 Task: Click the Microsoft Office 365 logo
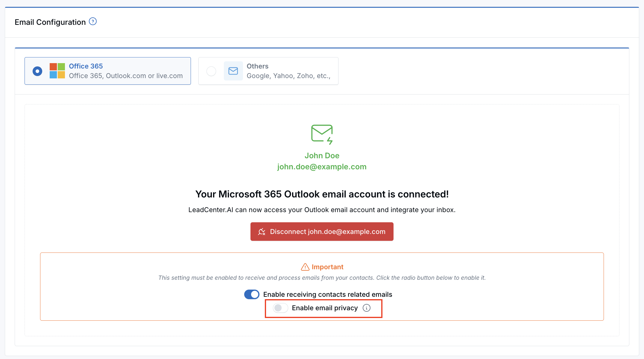[x=57, y=71]
